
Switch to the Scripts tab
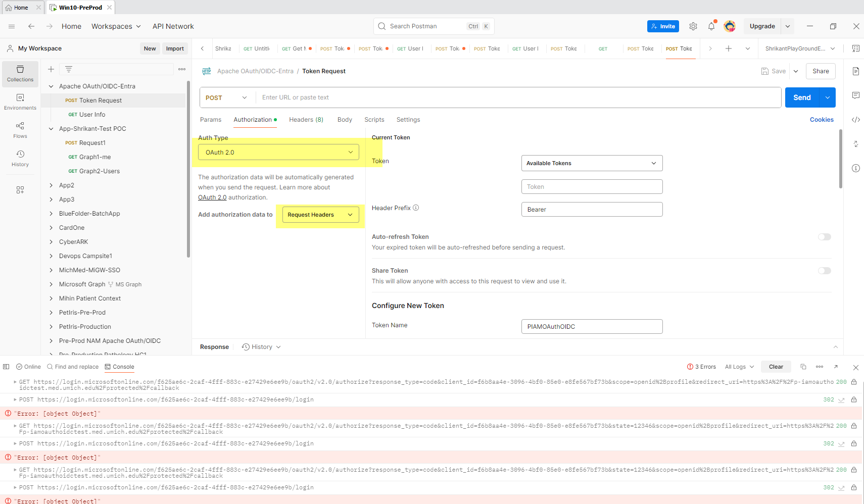tap(374, 120)
